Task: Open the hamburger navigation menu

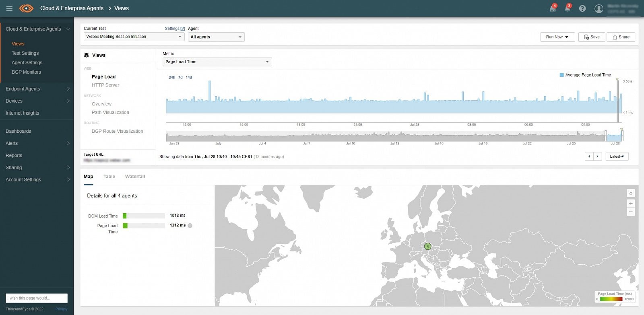Action: pyautogui.click(x=9, y=8)
